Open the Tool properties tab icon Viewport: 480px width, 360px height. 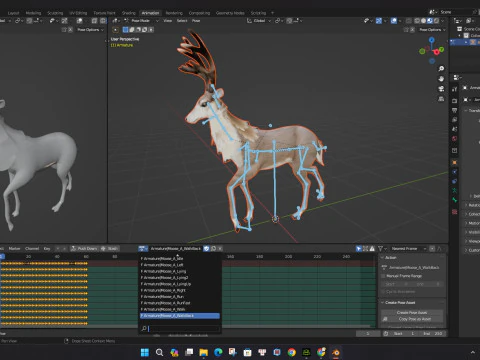[x=455, y=89]
